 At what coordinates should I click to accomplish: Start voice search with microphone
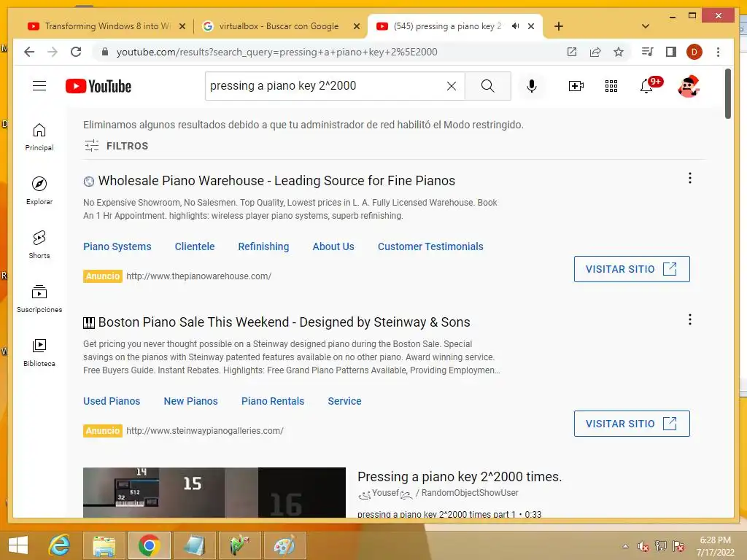click(532, 86)
